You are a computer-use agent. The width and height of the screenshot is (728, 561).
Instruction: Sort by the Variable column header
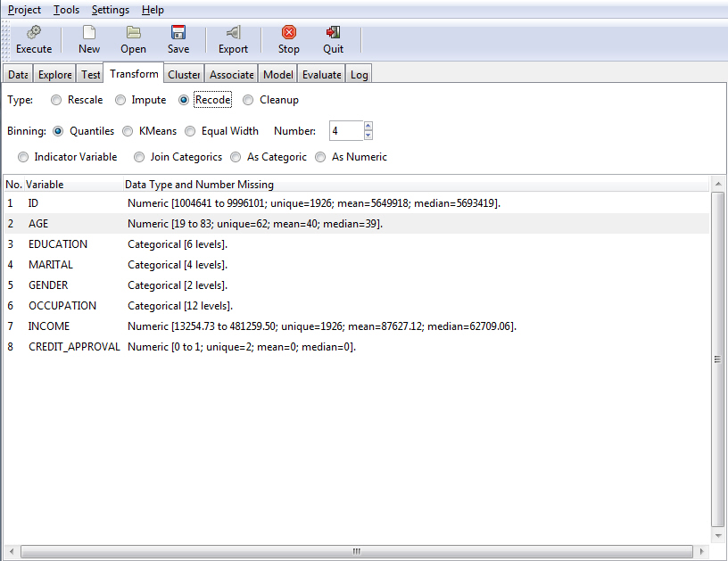[x=73, y=185]
